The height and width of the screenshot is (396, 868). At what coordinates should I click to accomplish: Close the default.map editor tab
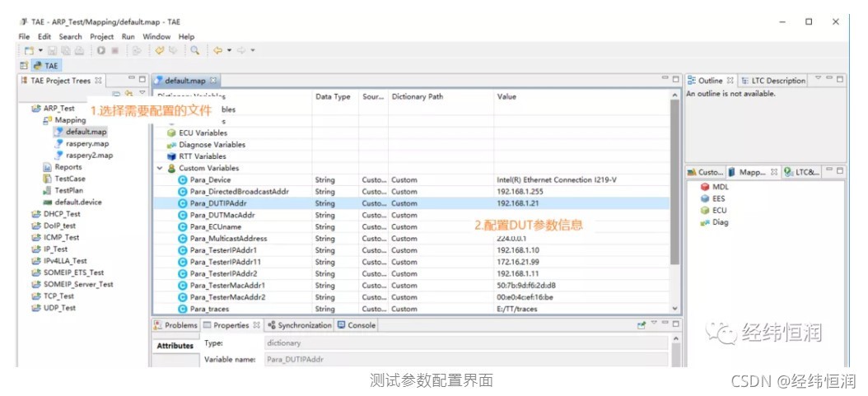pos(213,81)
